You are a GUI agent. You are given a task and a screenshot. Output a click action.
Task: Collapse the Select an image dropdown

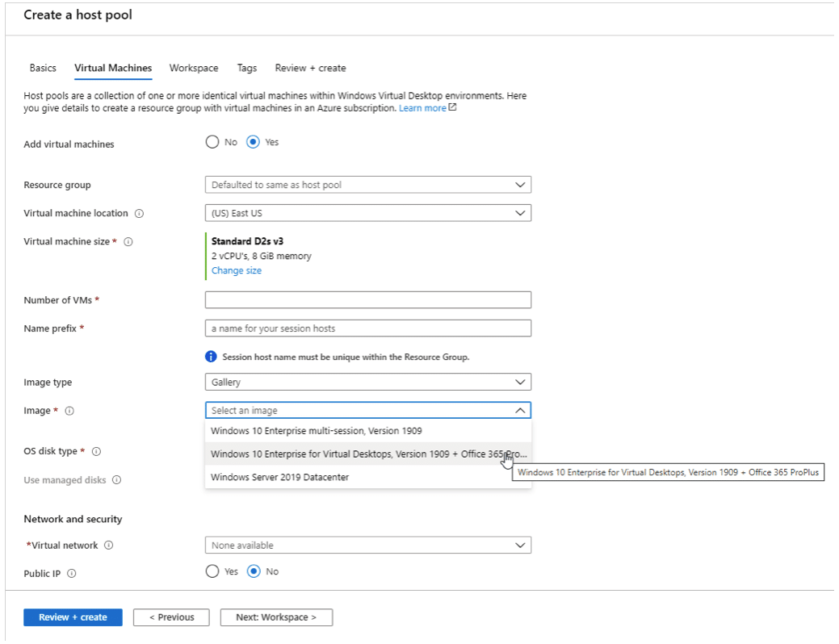click(x=368, y=411)
